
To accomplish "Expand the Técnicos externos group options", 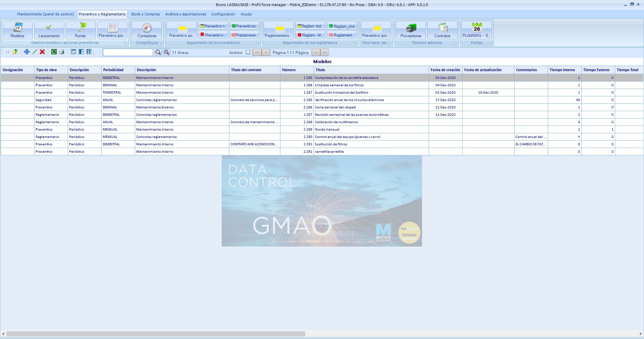I will (x=455, y=43).
